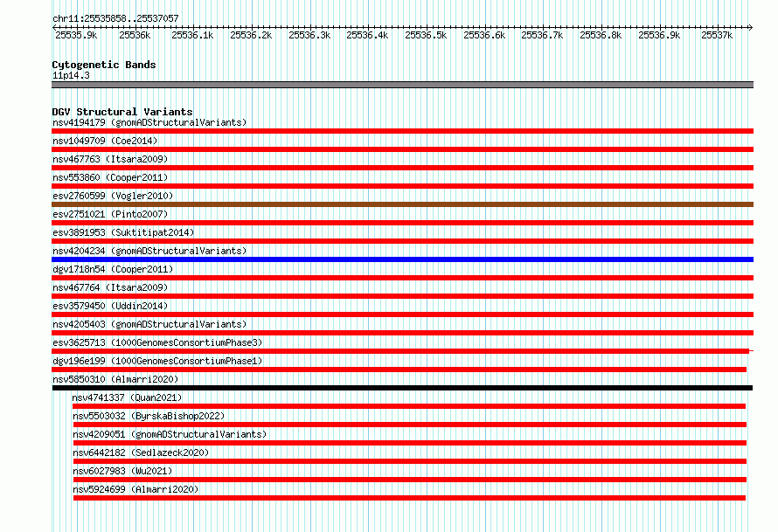The image size is (778, 532).
Task: Select esv3625713 1000GenomesConsortiumPhase3 label
Action: [157, 342]
